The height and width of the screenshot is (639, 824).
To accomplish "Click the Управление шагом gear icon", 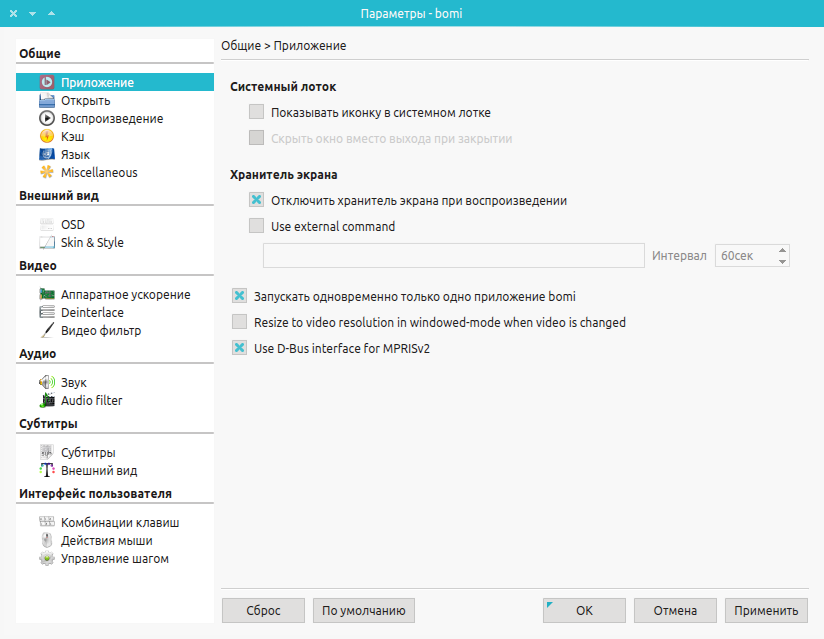I will pyautogui.click(x=47, y=558).
